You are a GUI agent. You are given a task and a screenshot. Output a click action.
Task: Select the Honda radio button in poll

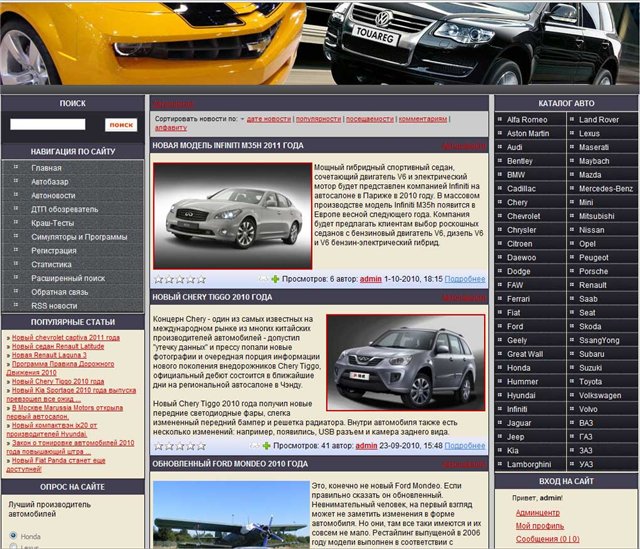click(13, 536)
